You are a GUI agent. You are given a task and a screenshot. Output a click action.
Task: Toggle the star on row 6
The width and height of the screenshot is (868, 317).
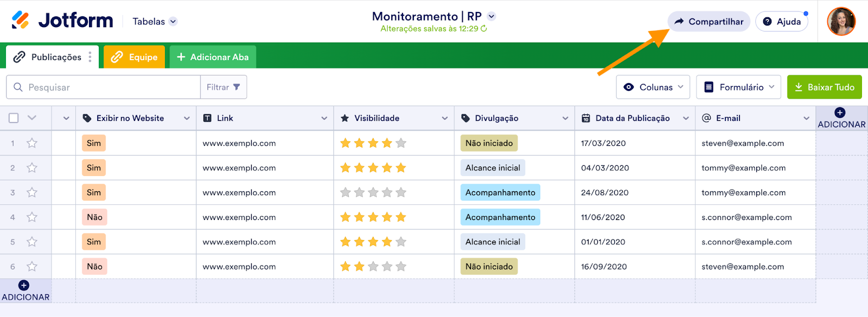coord(32,267)
